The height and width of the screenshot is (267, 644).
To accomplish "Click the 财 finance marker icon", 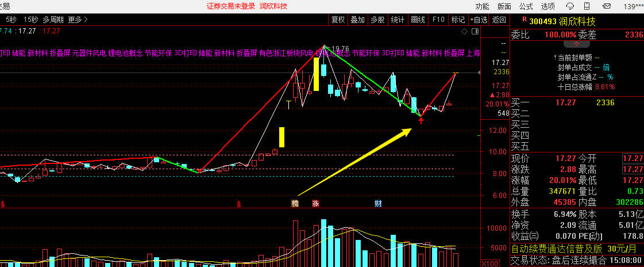I will 378,203.
